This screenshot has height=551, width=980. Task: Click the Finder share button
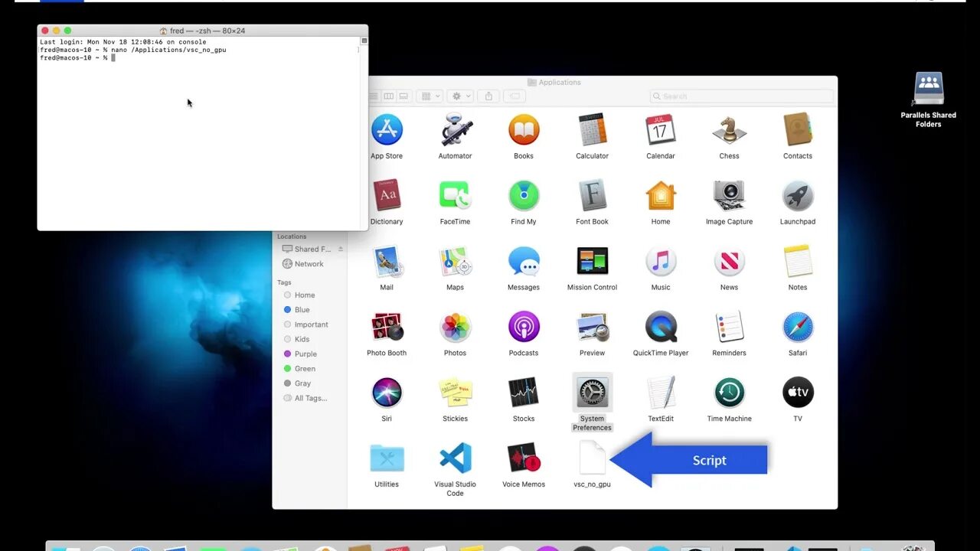(x=488, y=96)
